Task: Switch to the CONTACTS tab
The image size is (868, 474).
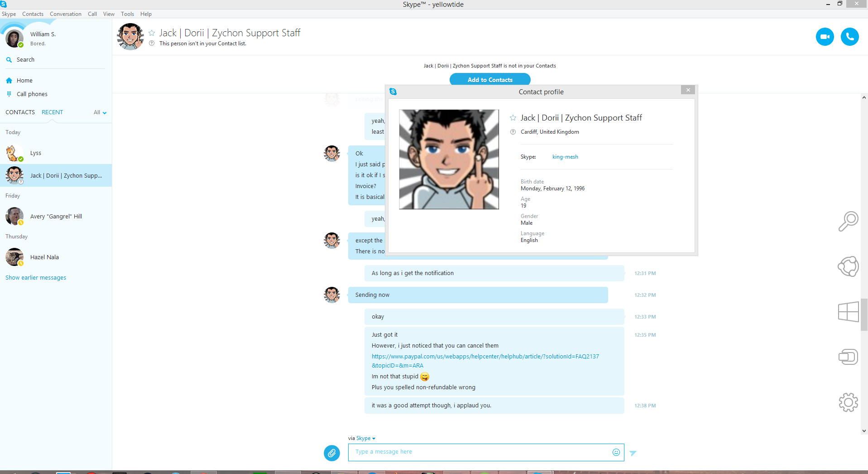Action: point(20,112)
